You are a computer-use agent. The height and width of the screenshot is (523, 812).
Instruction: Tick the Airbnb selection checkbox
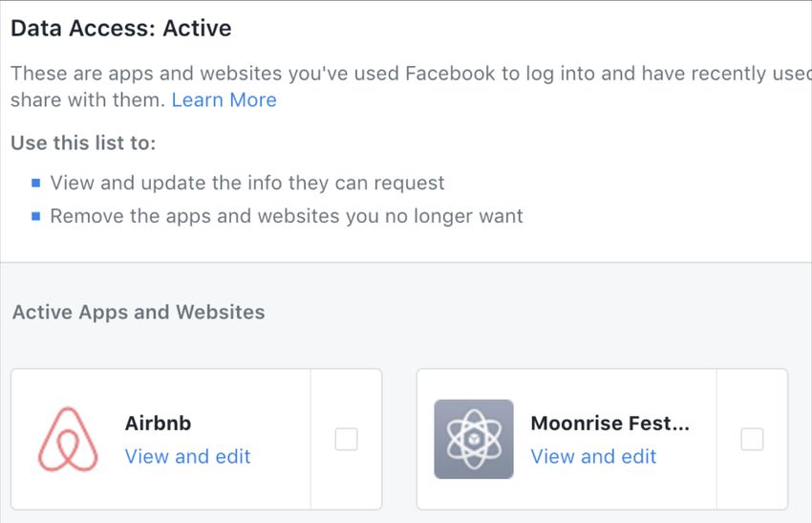(x=346, y=439)
